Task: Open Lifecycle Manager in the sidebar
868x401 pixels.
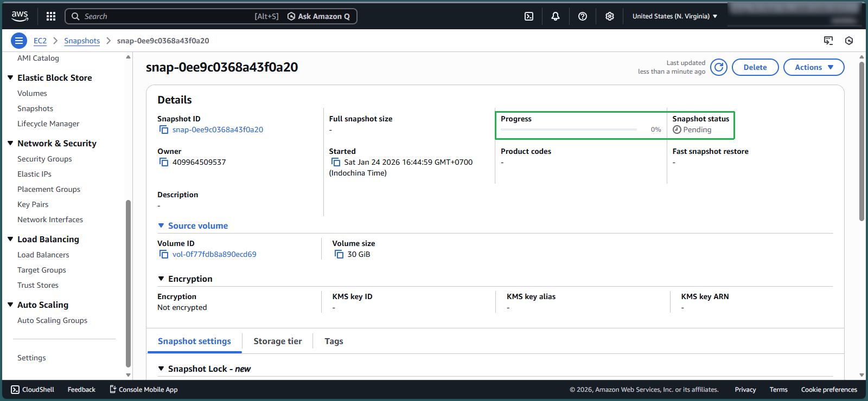Action: click(x=48, y=124)
